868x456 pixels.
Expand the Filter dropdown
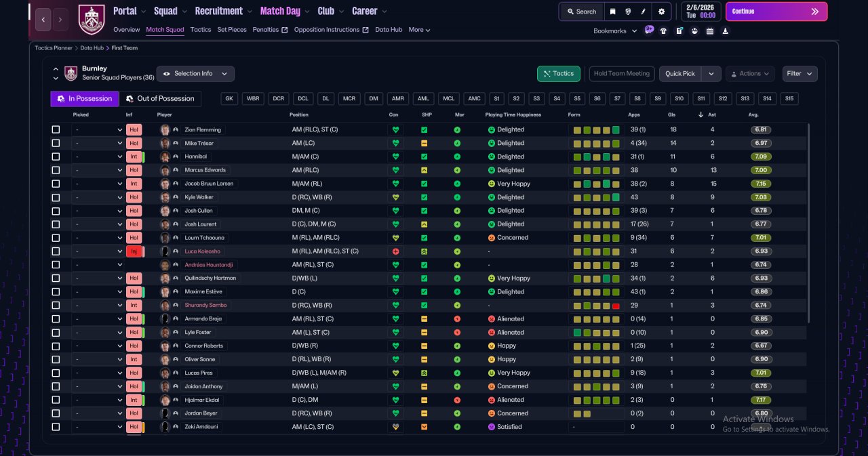(800, 74)
